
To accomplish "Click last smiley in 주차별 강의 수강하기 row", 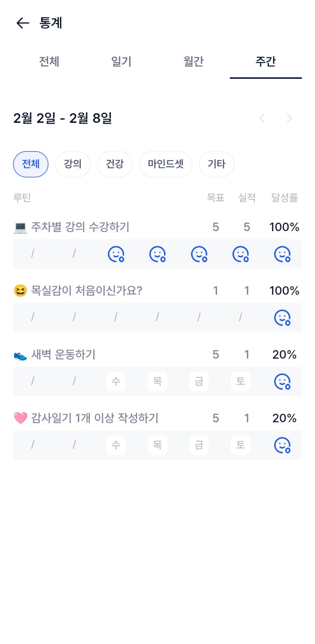I will click(x=282, y=254).
